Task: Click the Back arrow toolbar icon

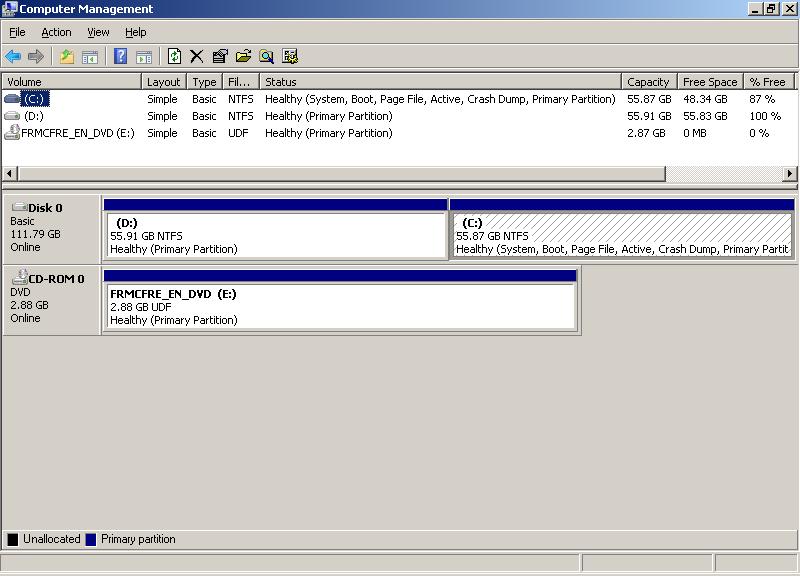Action: click(13, 57)
